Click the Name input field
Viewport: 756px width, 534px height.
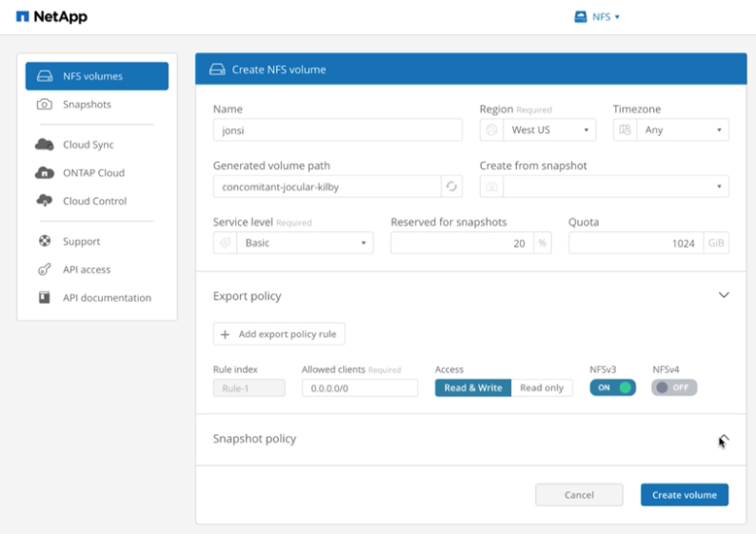[337, 130]
